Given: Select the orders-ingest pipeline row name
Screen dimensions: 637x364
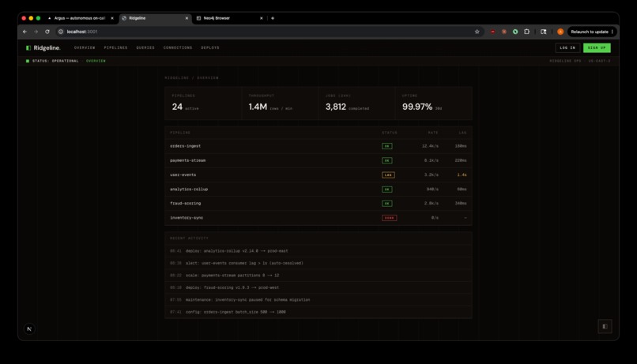Looking at the screenshot, I should click(185, 146).
